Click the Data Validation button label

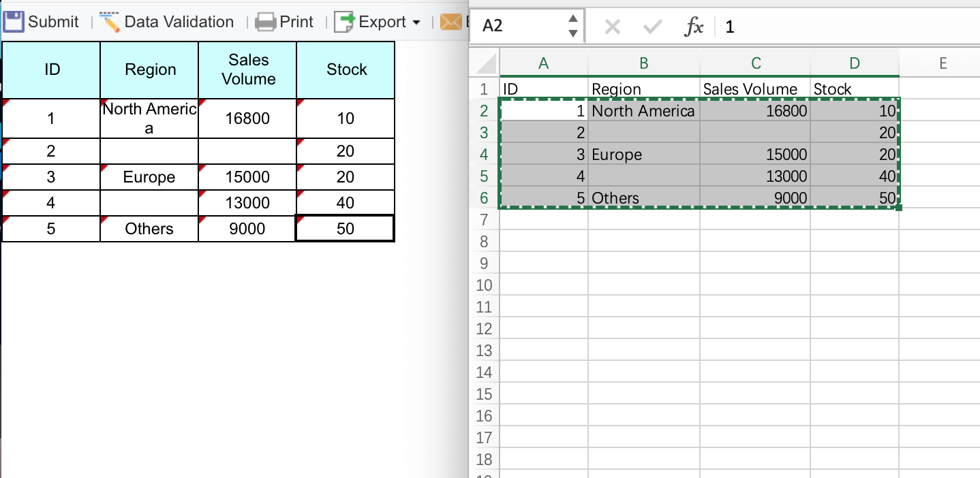(179, 22)
